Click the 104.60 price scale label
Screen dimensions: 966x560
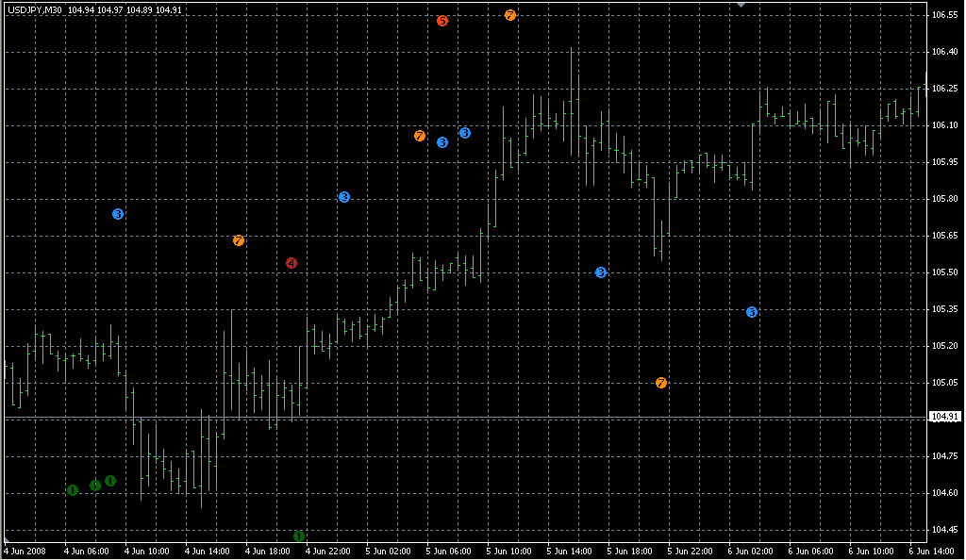coord(944,492)
